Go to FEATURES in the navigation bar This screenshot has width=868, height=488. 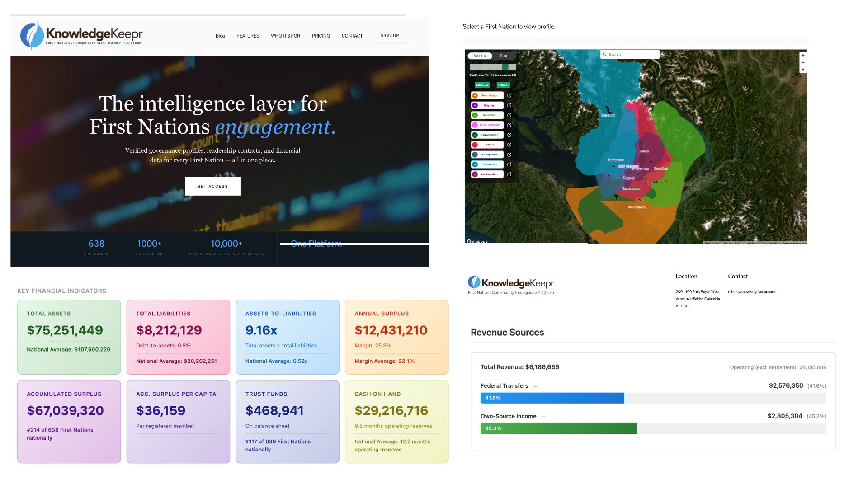(x=248, y=36)
